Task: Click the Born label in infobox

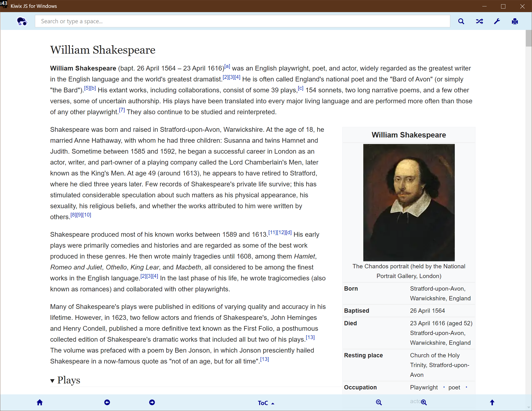Action: click(351, 288)
